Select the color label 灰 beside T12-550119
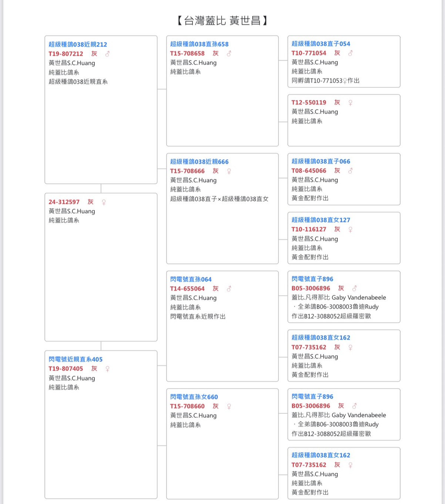Screen dimensions: 445x504 pos(337,103)
